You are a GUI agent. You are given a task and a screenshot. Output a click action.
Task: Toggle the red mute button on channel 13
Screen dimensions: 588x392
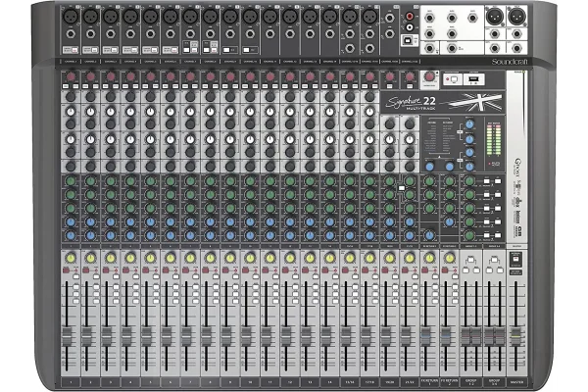[x=305, y=270]
